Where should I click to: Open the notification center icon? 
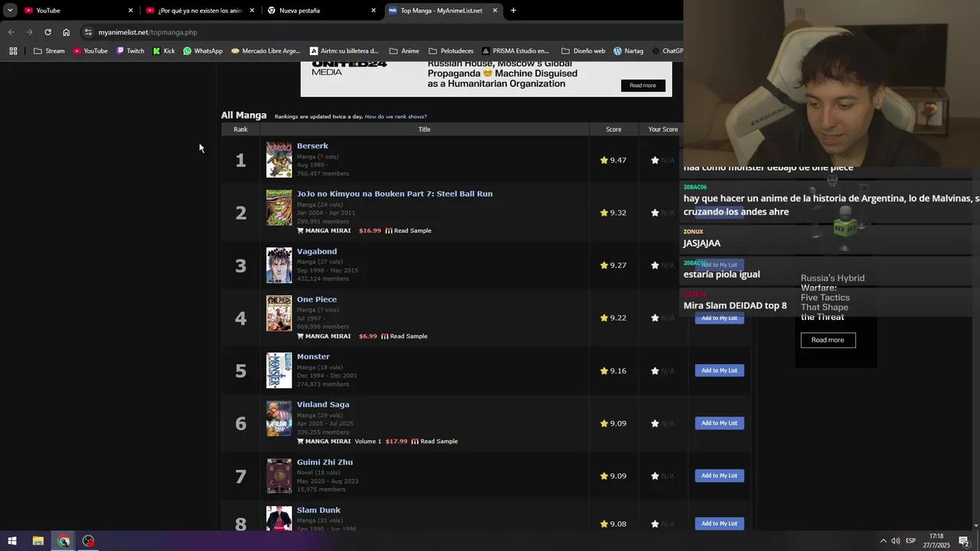[964, 541]
